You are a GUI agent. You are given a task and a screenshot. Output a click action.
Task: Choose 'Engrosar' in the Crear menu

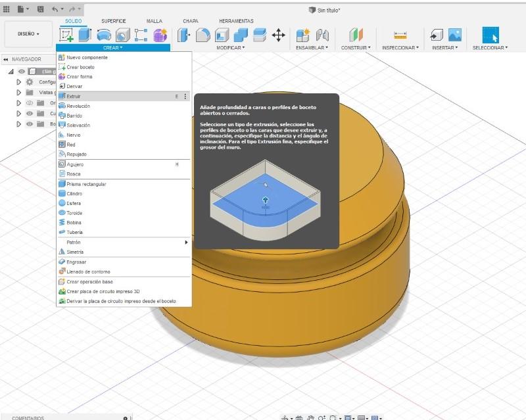pos(124,262)
